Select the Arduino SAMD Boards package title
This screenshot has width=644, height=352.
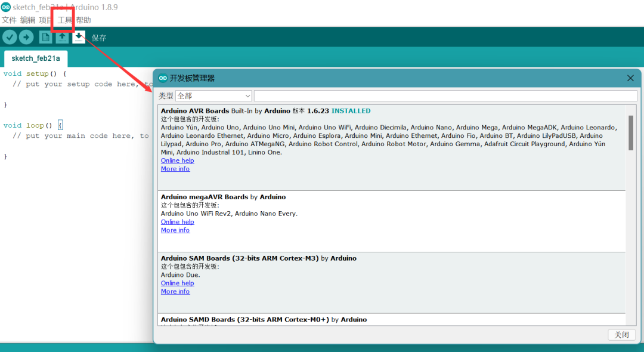pos(245,319)
